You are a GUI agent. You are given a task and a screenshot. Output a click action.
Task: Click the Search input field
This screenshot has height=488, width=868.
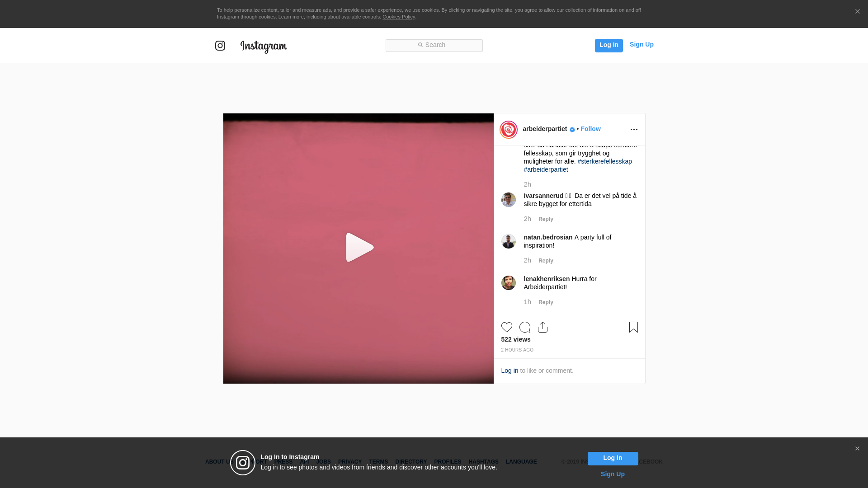coord(434,46)
